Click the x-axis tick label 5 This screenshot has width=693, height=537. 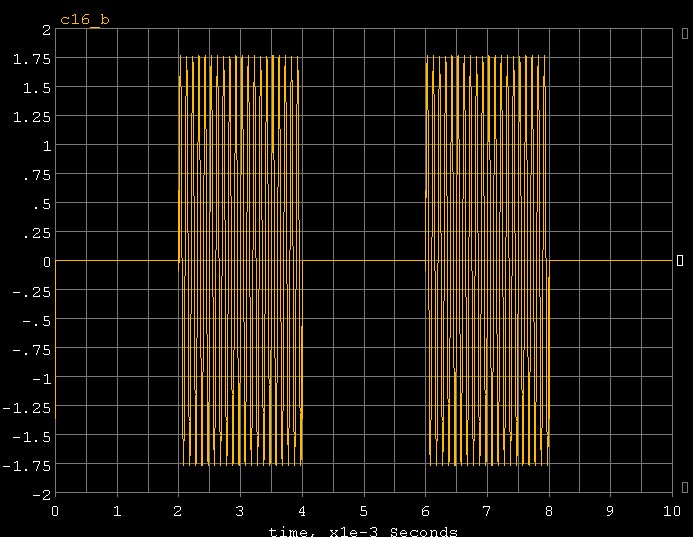click(x=363, y=511)
